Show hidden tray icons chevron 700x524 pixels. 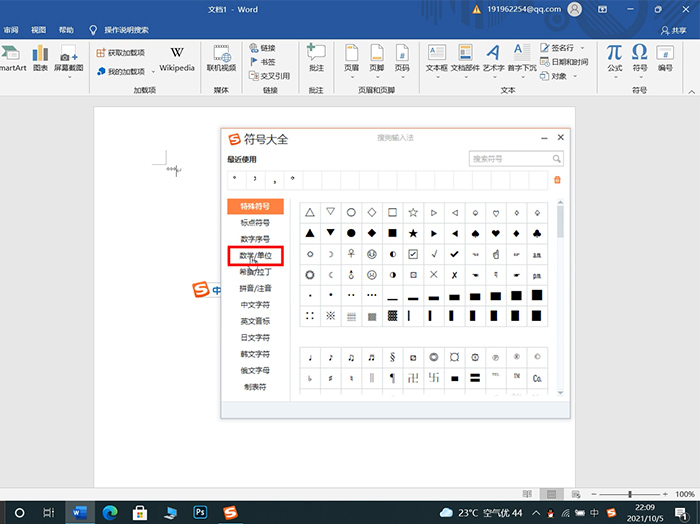[x=536, y=513]
